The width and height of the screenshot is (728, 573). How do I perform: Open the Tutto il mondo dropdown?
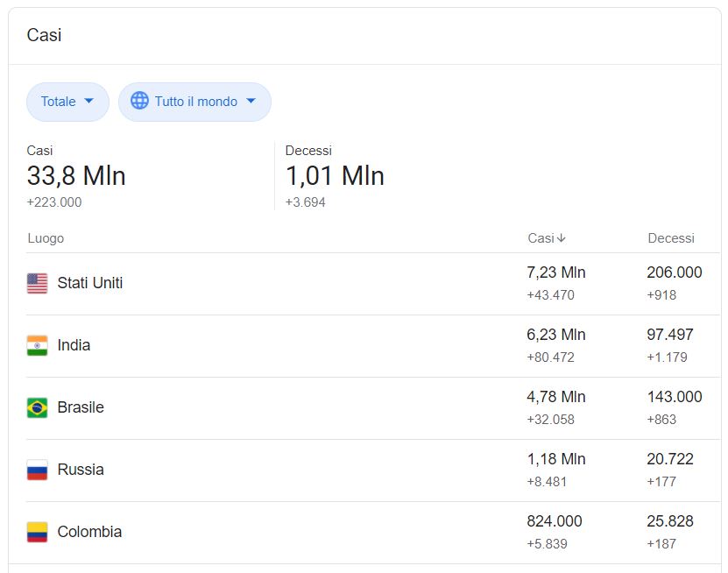tap(195, 102)
